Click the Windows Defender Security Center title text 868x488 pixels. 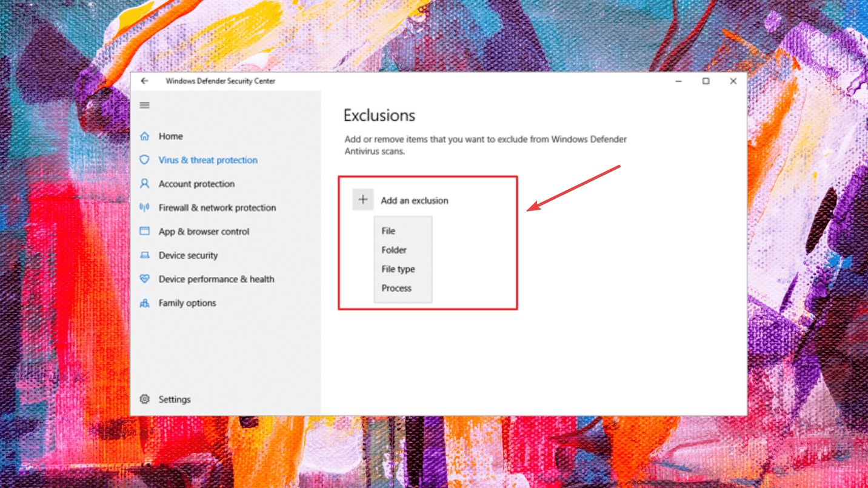click(220, 81)
